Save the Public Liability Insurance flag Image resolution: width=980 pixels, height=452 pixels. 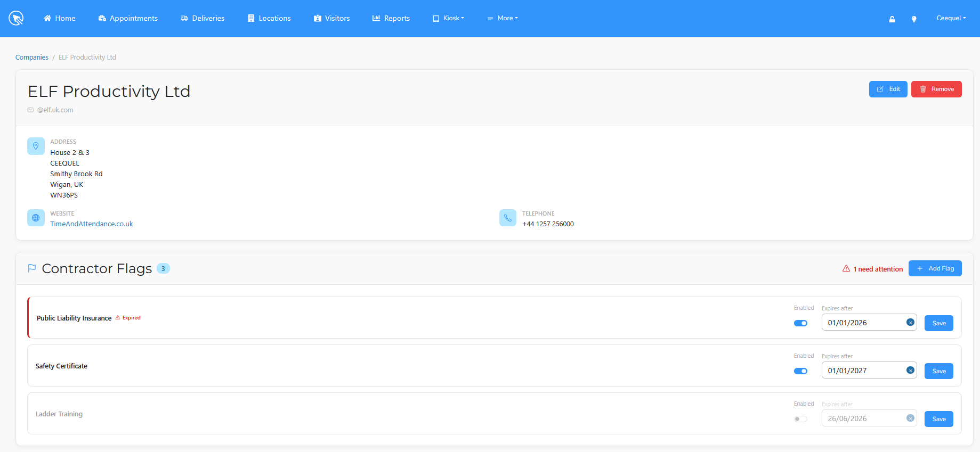pos(939,323)
